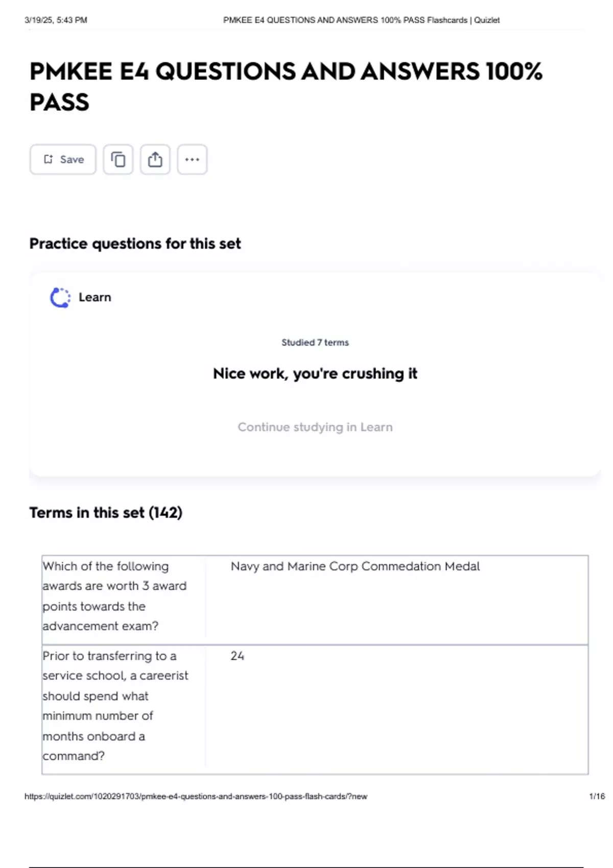Click Continue studying in Learn link
The image size is (613, 868).
(x=315, y=427)
